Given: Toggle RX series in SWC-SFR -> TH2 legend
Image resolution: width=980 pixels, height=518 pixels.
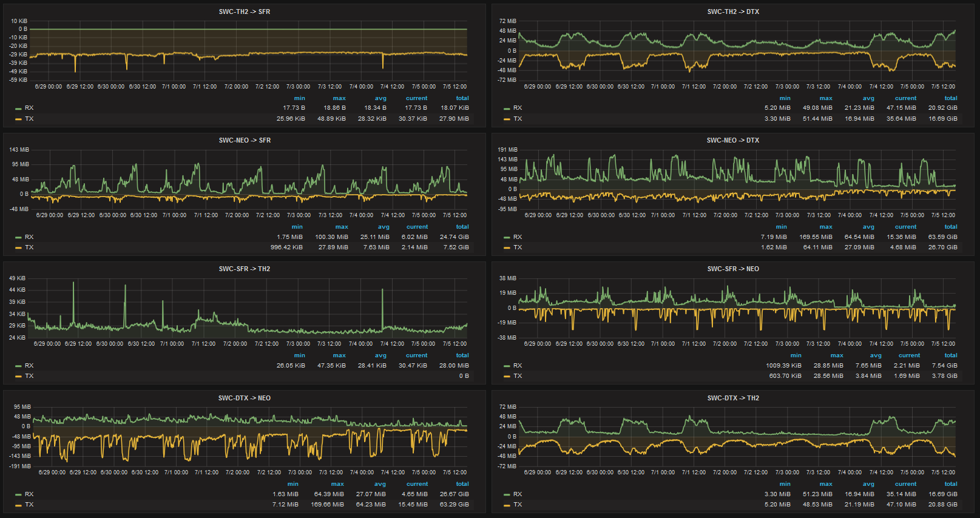Looking at the screenshot, I should point(29,366).
